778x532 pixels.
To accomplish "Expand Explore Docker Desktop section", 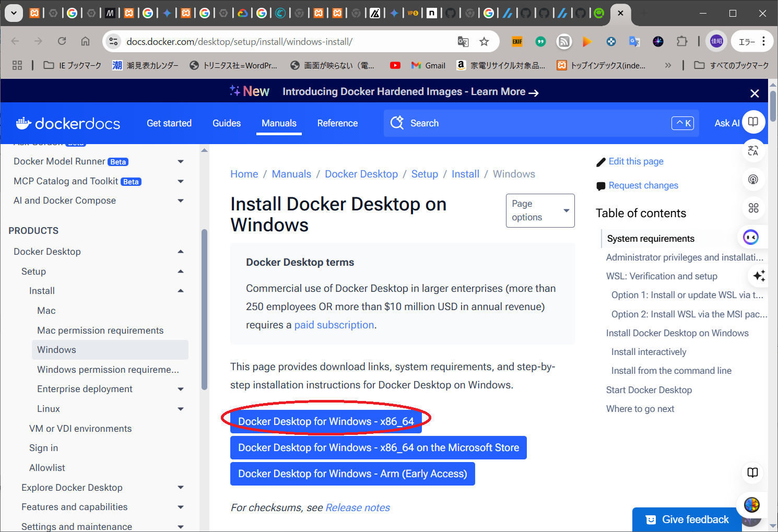I will [x=181, y=488].
